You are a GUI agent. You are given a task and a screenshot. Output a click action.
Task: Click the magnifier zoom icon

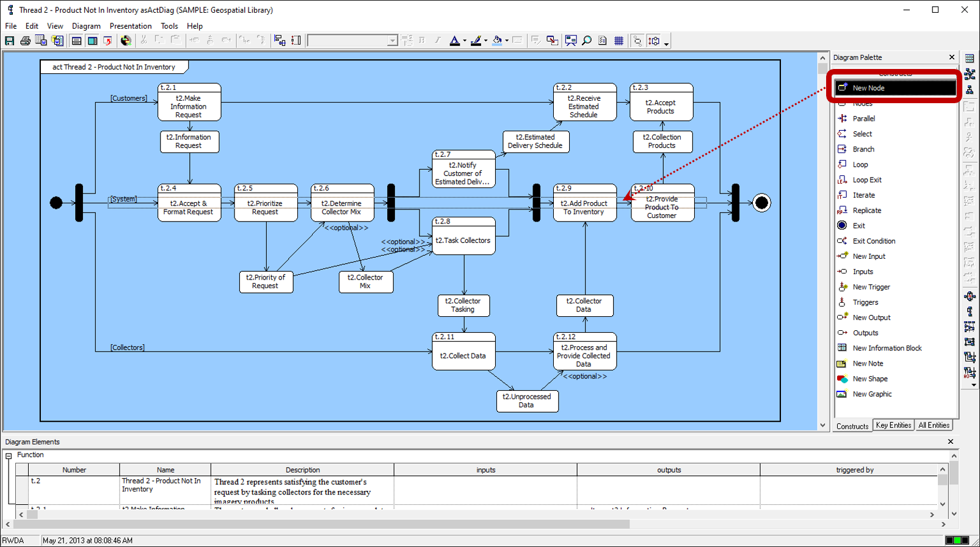pos(587,41)
